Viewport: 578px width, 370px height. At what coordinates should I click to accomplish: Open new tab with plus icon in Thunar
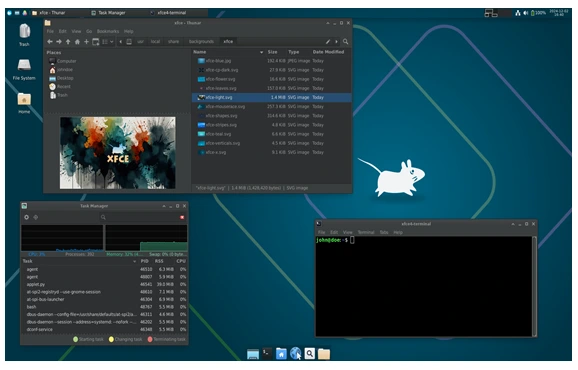[86, 42]
